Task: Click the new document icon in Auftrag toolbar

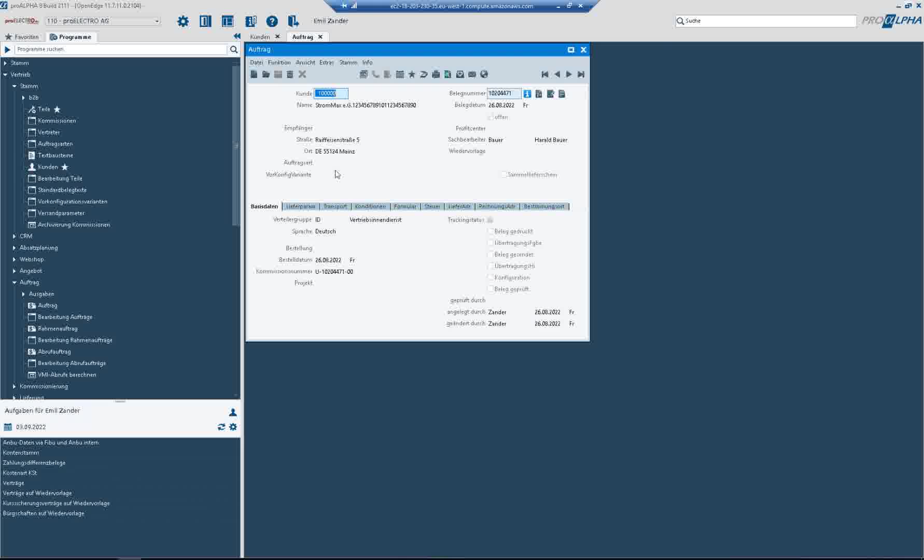Action: pyautogui.click(x=254, y=74)
